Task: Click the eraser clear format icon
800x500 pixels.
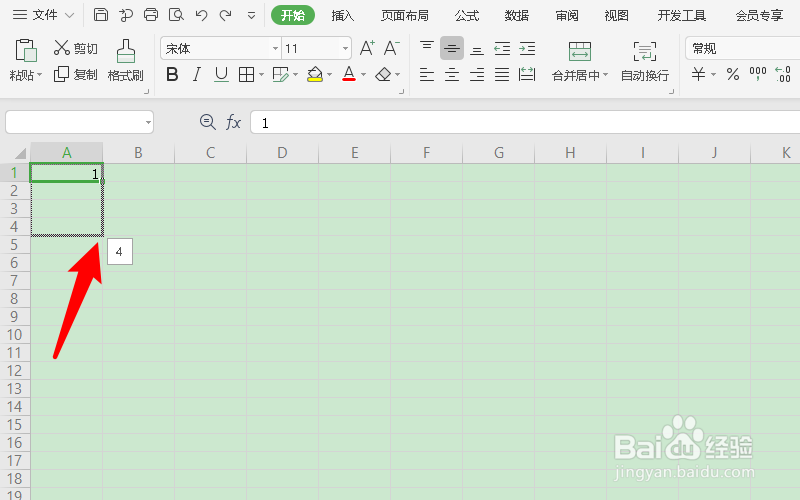Action: [x=383, y=75]
